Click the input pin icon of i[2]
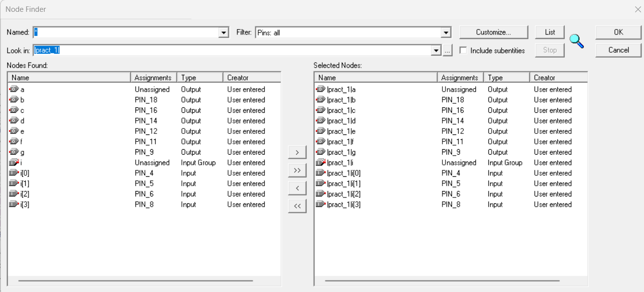Viewport: 644px width, 292px height. coord(14,194)
